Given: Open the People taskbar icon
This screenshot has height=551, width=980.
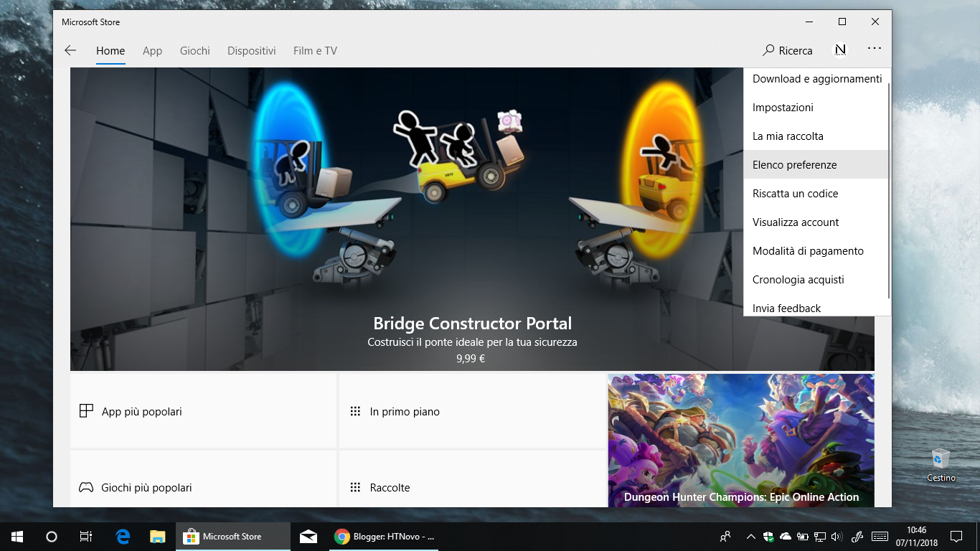Looking at the screenshot, I should 725,537.
